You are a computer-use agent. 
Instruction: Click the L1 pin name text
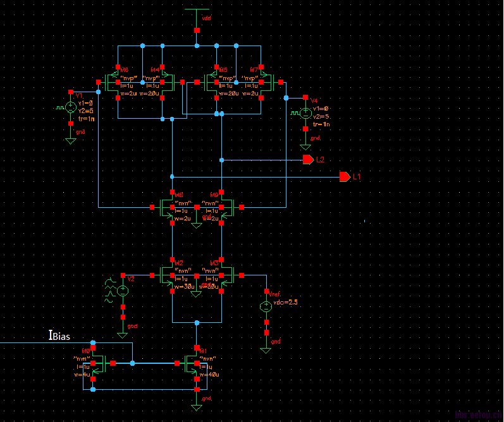pos(357,177)
